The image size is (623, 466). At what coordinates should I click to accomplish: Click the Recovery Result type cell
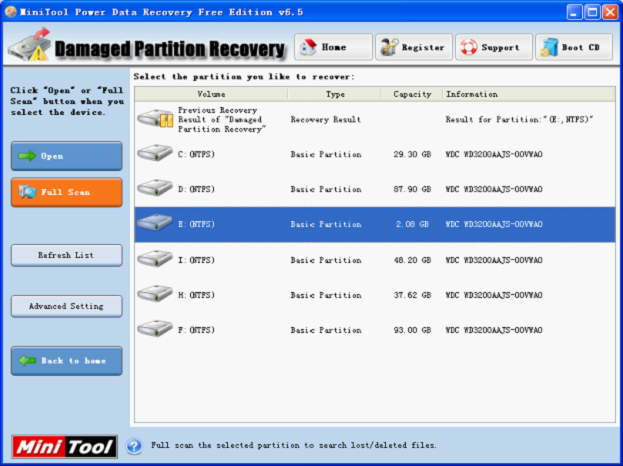[x=325, y=120]
